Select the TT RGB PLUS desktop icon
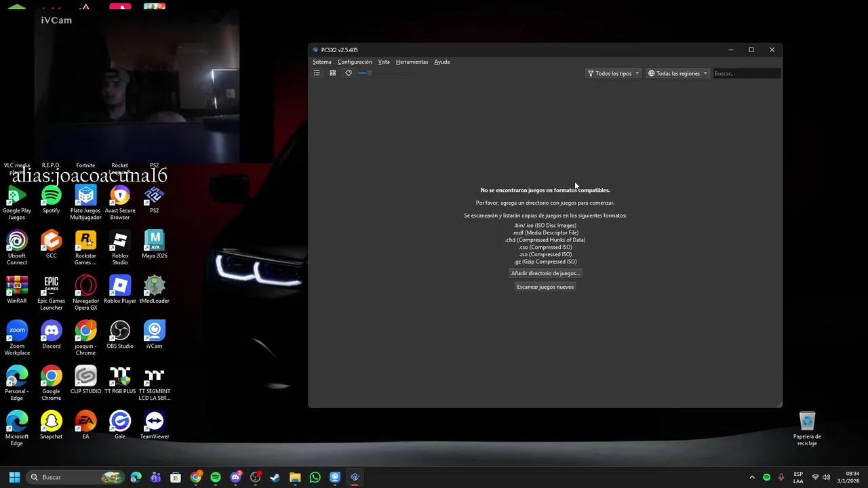The height and width of the screenshot is (488, 868). [x=120, y=380]
